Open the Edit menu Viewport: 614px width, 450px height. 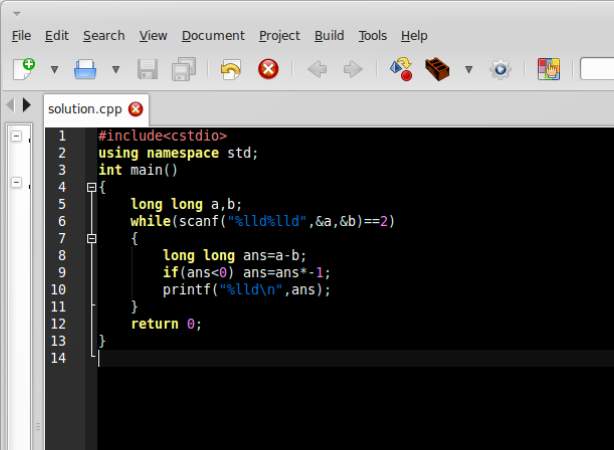(56, 36)
